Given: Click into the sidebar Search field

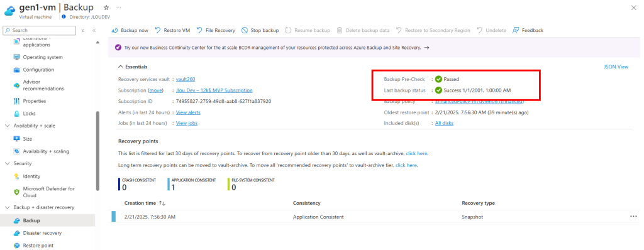Looking at the screenshot, I should [x=39, y=30].
